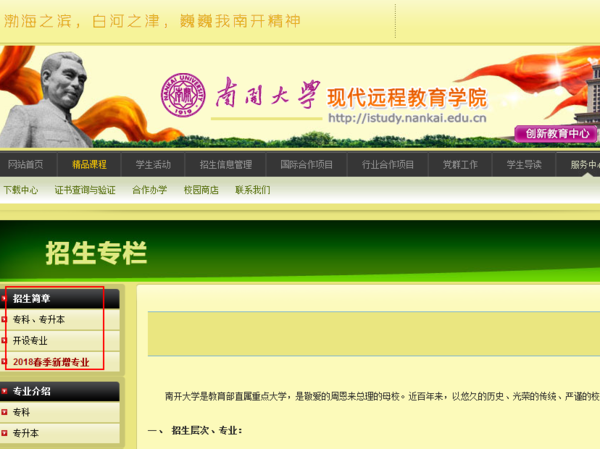Open the 网站首页 navigation item
The width and height of the screenshot is (600, 449).
click(x=26, y=165)
